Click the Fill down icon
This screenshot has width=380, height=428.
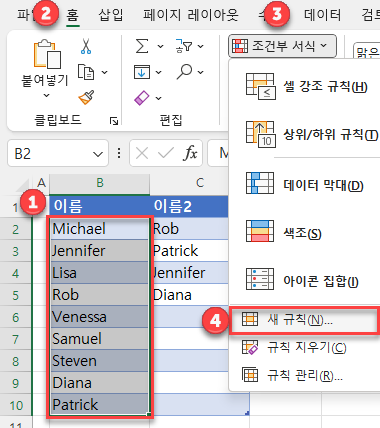point(142,72)
